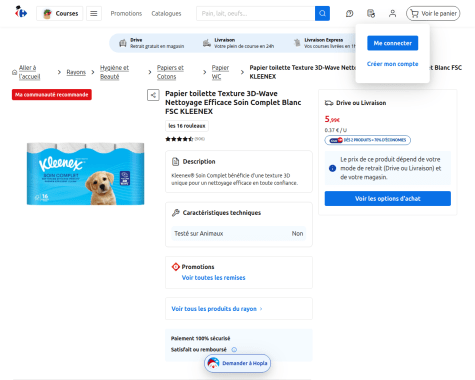Open Papier WC breadcrumb
The height and width of the screenshot is (380, 475).
pos(220,72)
